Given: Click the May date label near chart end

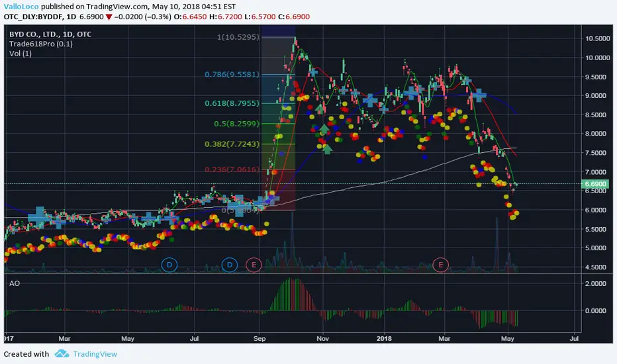Looking at the screenshot, I should pyautogui.click(x=508, y=338).
